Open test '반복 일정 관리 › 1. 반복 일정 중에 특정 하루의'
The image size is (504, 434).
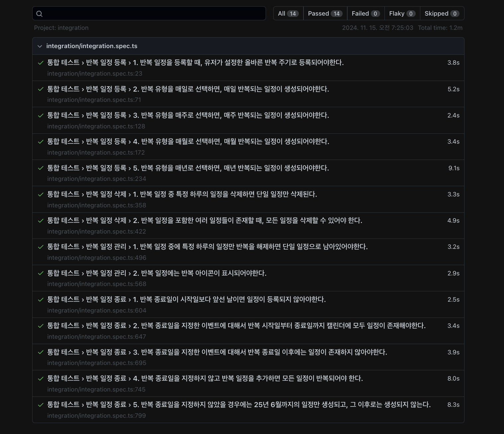pos(208,247)
